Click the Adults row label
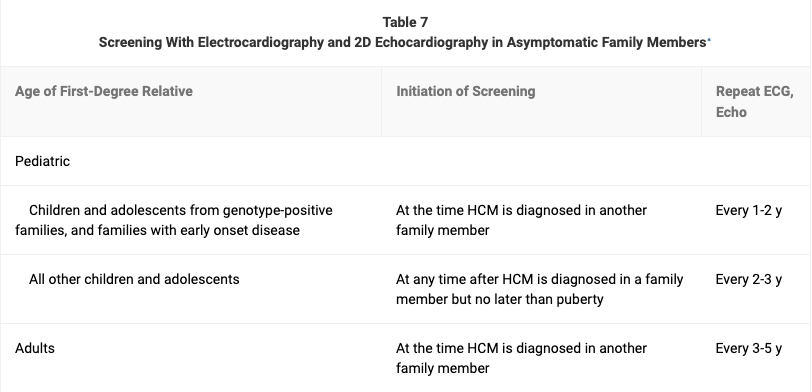Screen dimensions: 812x392 click(35, 348)
